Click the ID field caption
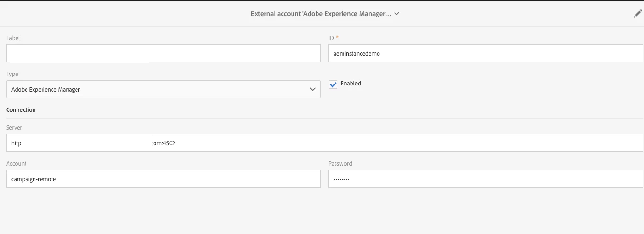Screen dimensions: 644x234 [331, 38]
